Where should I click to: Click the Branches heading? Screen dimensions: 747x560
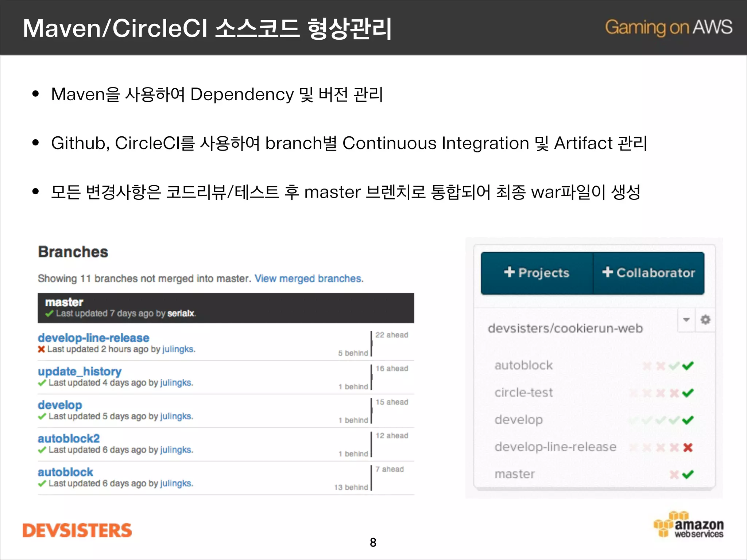73,252
